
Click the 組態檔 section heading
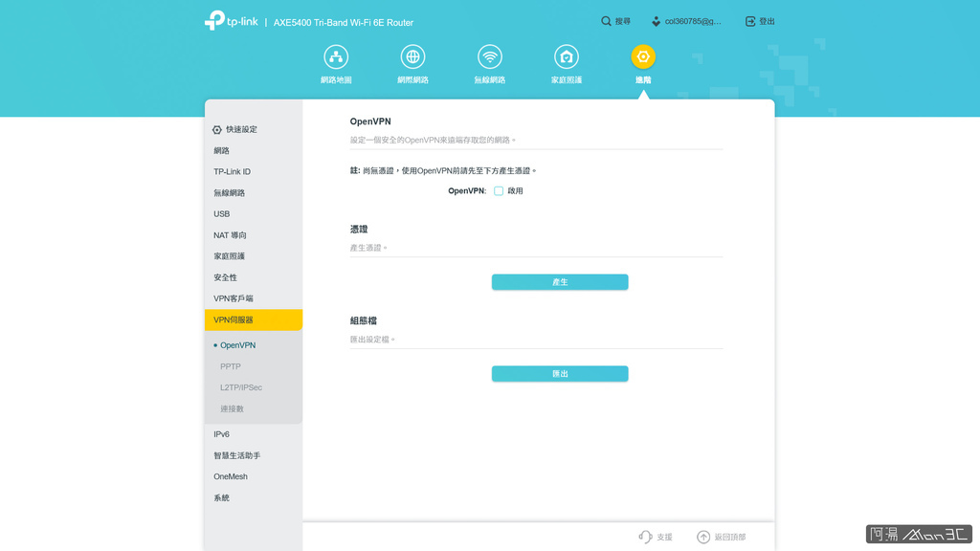[x=363, y=320]
